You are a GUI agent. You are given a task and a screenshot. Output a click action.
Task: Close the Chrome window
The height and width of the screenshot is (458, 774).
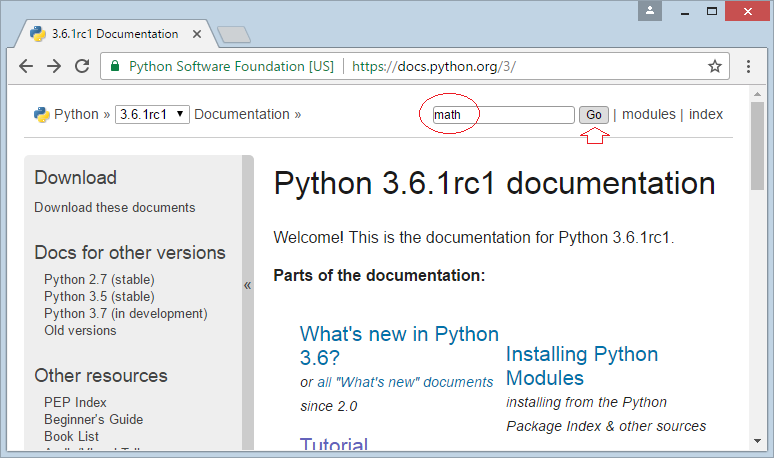pyautogui.click(x=748, y=11)
